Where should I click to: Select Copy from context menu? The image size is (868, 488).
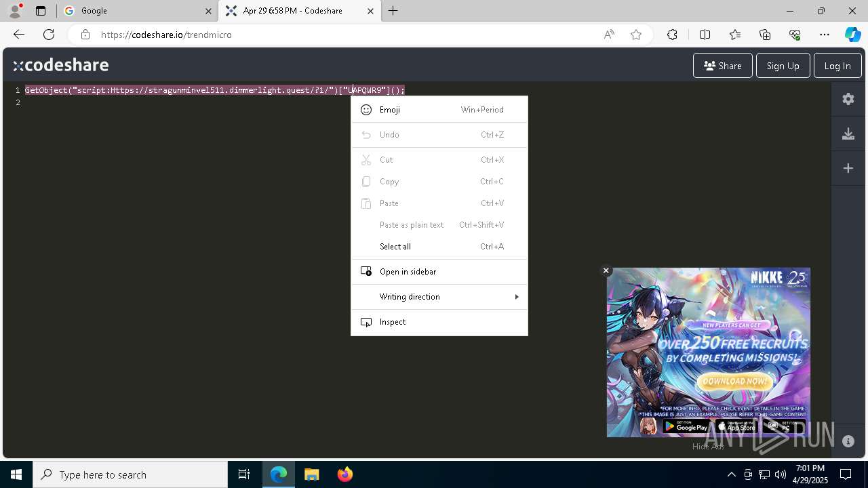[x=439, y=182]
